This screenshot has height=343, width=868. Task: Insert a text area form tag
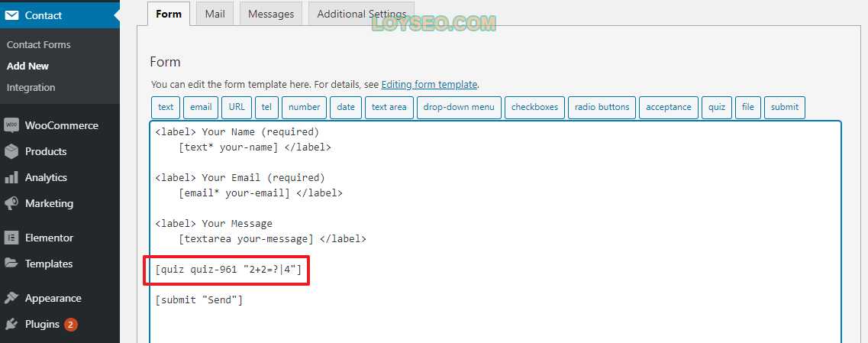(389, 108)
